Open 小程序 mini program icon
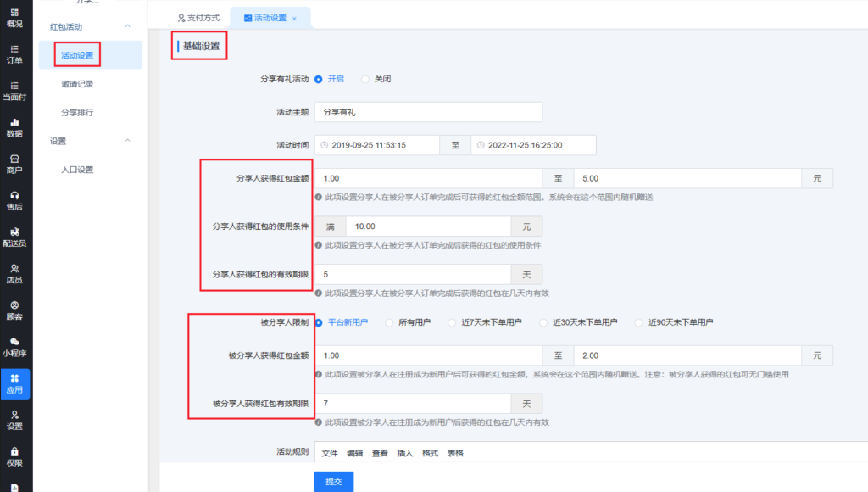868x492 pixels. coord(14,347)
